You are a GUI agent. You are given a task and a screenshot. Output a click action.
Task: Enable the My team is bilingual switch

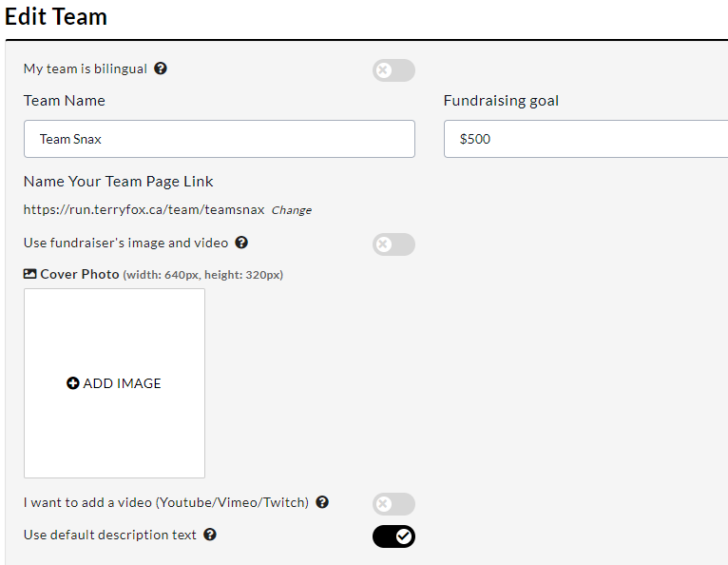[x=393, y=70]
